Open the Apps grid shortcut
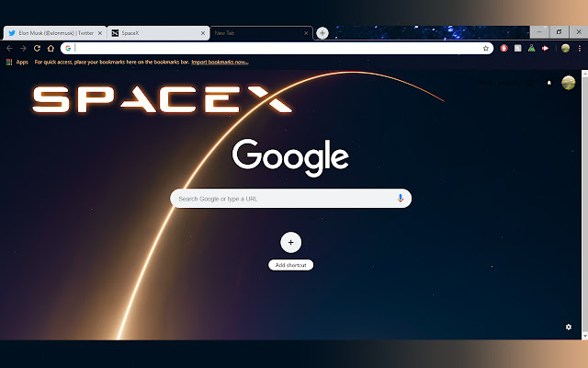The width and height of the screenshot is (588, 368). pos(9,62)
